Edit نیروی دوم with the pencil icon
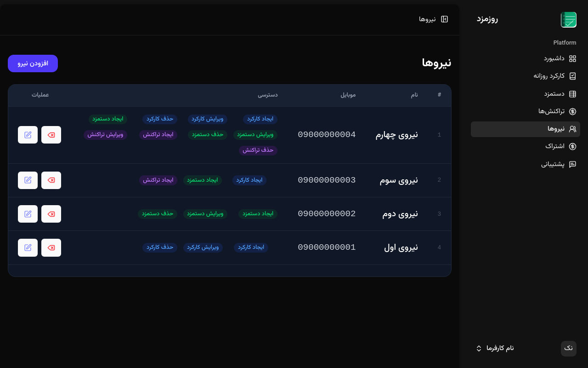Image resolution: width=588 pixels, height=368 pixels. click(28, 214)
